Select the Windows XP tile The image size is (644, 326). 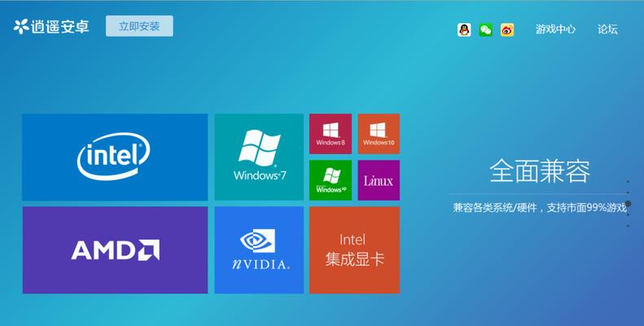pos(331,180)
